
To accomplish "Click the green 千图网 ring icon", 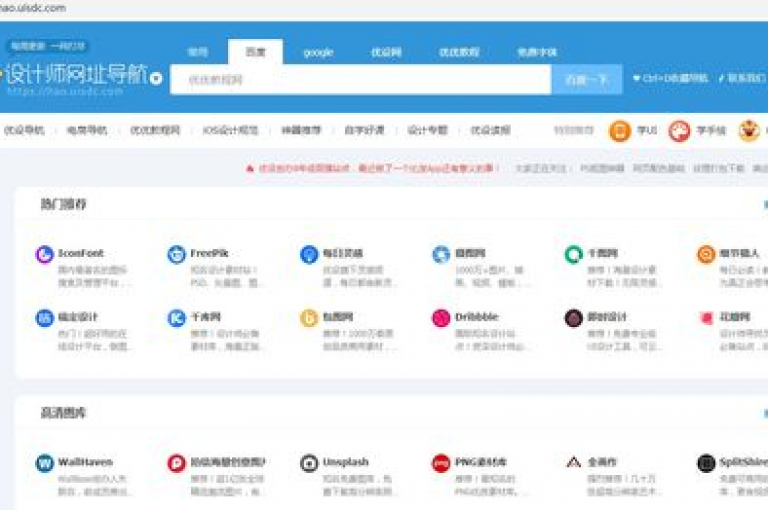I will click(574, 255).
